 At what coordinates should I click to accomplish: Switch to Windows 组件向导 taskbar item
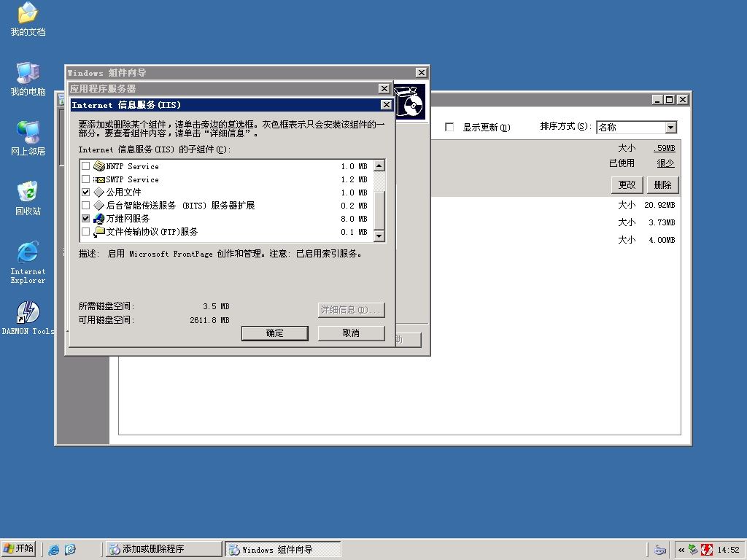pos(283,549)
